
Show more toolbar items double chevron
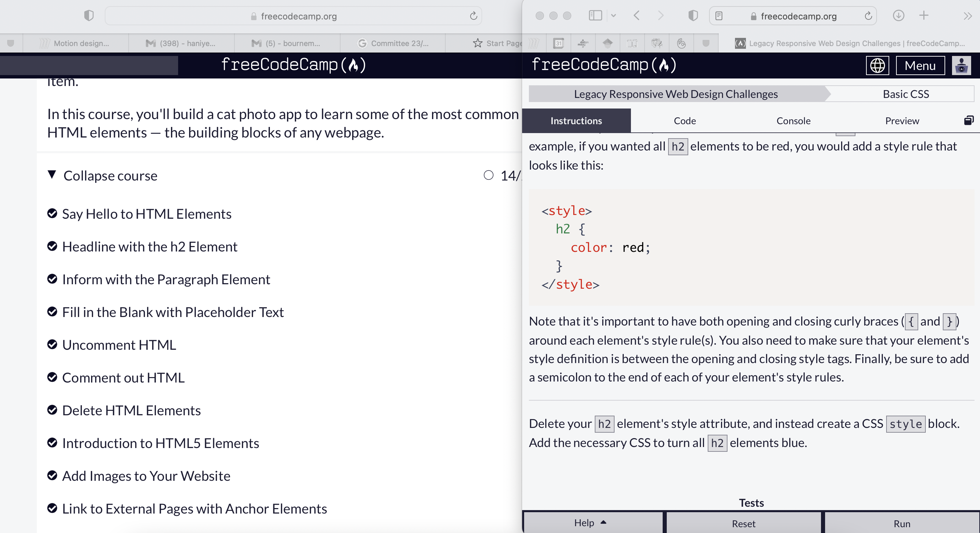(x=968, y=16)
